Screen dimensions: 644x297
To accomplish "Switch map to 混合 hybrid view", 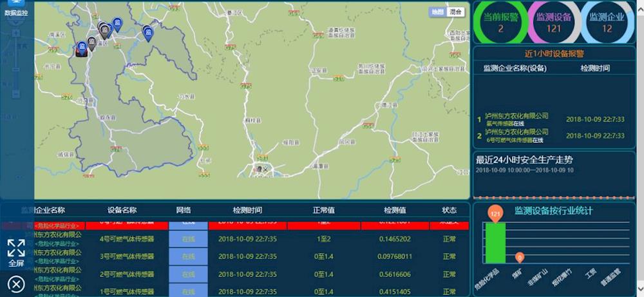I will [x=456, y=12].
